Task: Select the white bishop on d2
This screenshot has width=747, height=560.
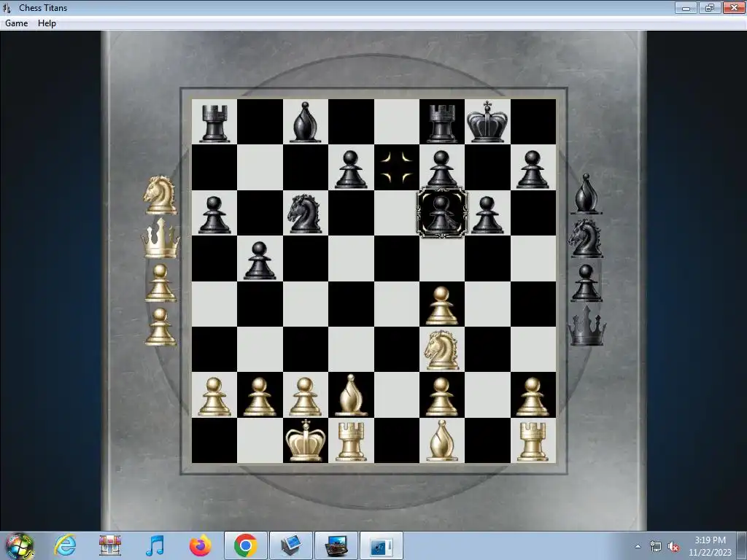Action: point(351,395)
